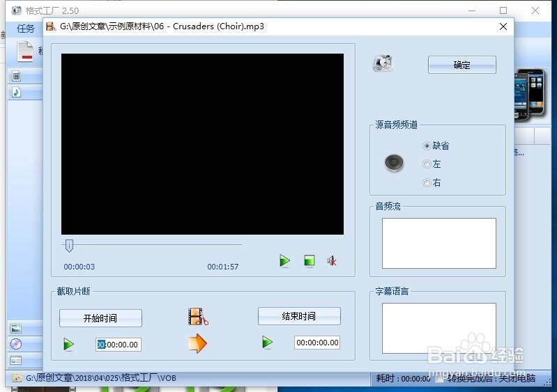Screen dimensions: 557x392
Task: Click the 结束时间 end time button
Action: click(x=299, y=316)
